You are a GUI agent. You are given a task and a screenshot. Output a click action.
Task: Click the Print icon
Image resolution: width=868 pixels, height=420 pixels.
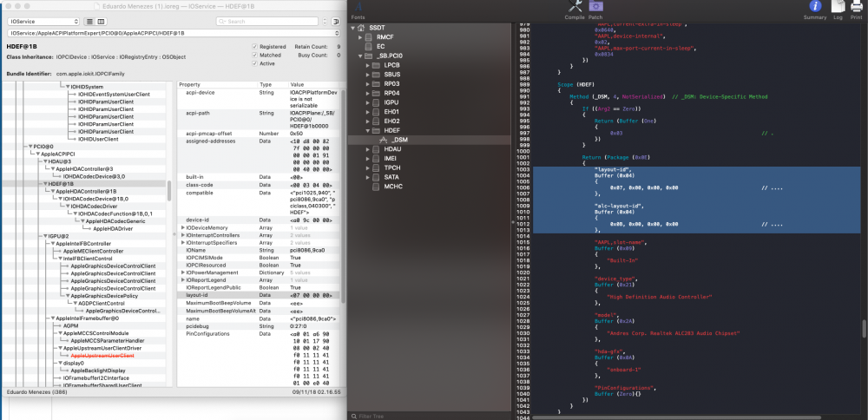(856, 6)
